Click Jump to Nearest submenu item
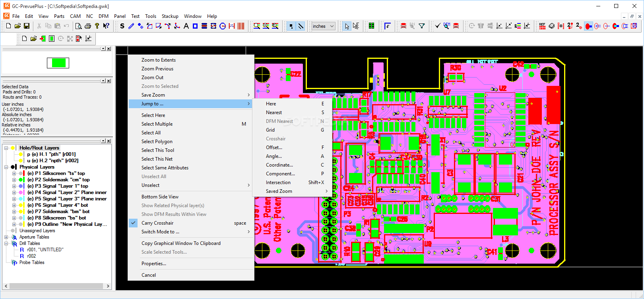 point(292,113)
